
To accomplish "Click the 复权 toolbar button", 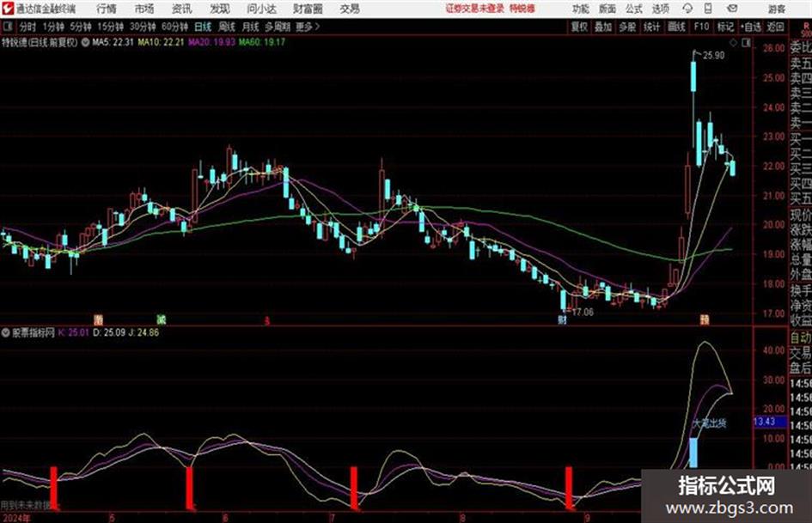I will [x=579, y=27].
